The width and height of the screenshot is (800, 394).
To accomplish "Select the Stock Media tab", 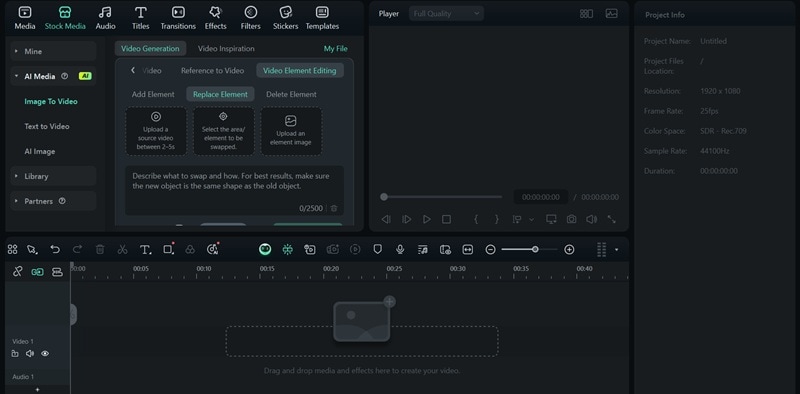I will coord(65,18).
